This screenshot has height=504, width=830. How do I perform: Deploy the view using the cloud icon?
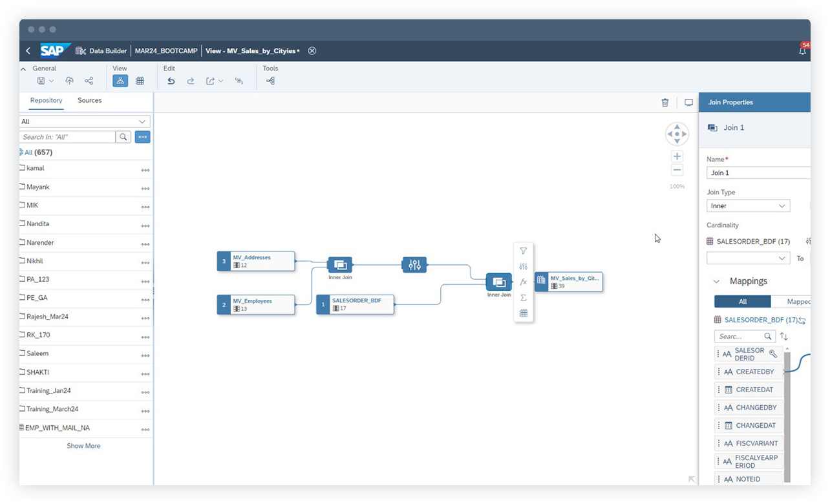(69, 80)
